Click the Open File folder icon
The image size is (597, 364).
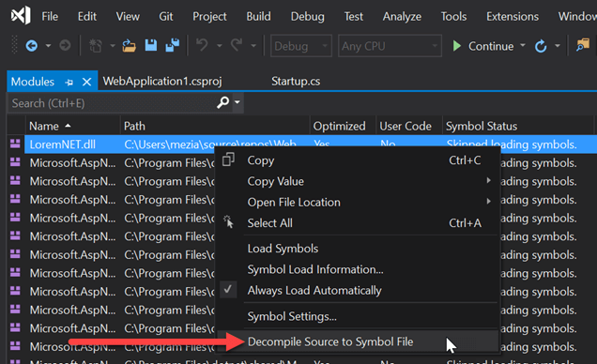point(130,46)
